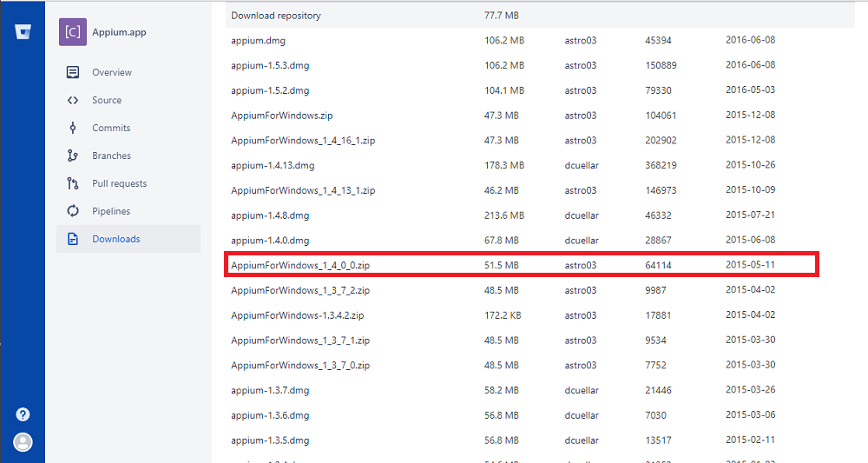Download AppiumForWindows-1.3.4.2.zip
This screenshot has width=868, height=463.
pyautogui.click(x=297, y=315)
